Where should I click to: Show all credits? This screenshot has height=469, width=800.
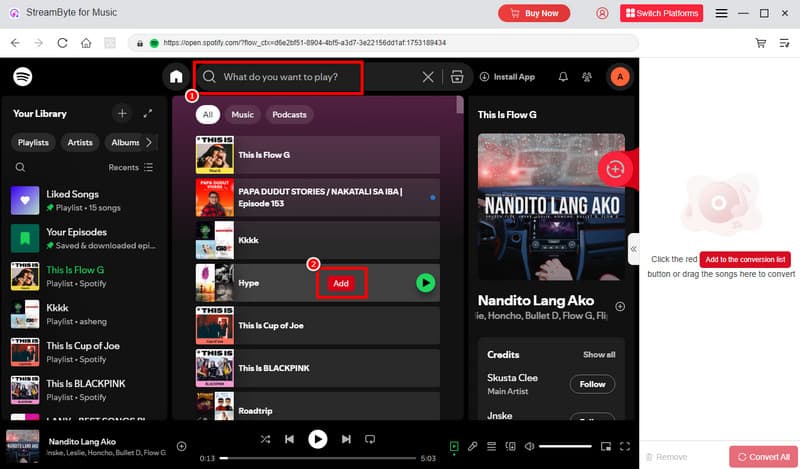click(599, 355)
